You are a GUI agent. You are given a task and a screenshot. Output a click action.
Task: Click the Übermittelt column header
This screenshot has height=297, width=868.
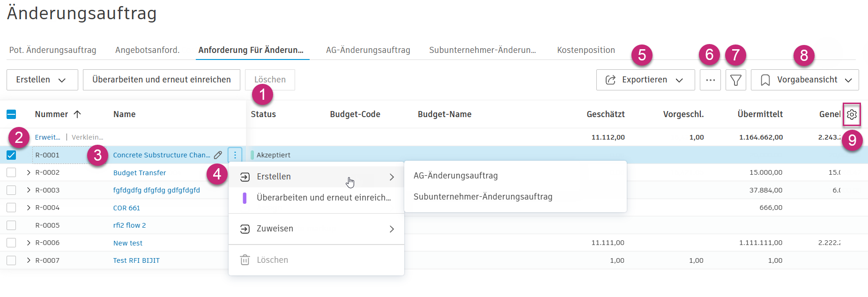click(x=760, y=114)
